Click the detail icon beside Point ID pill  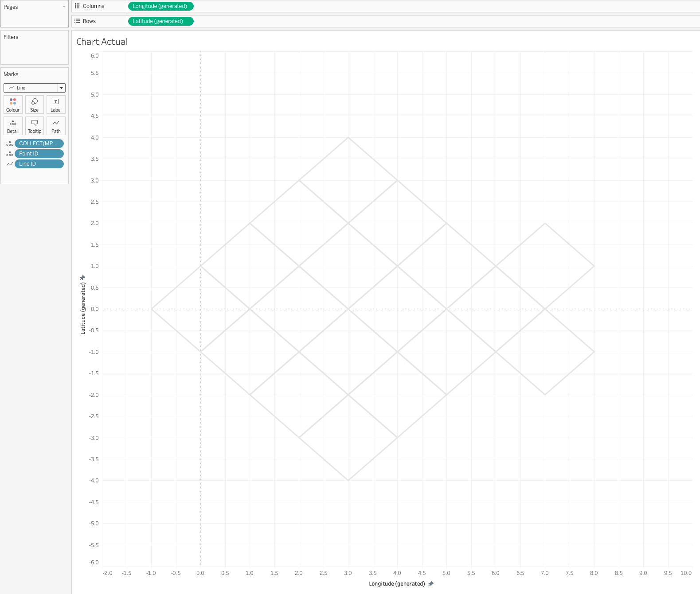[9, 154]
